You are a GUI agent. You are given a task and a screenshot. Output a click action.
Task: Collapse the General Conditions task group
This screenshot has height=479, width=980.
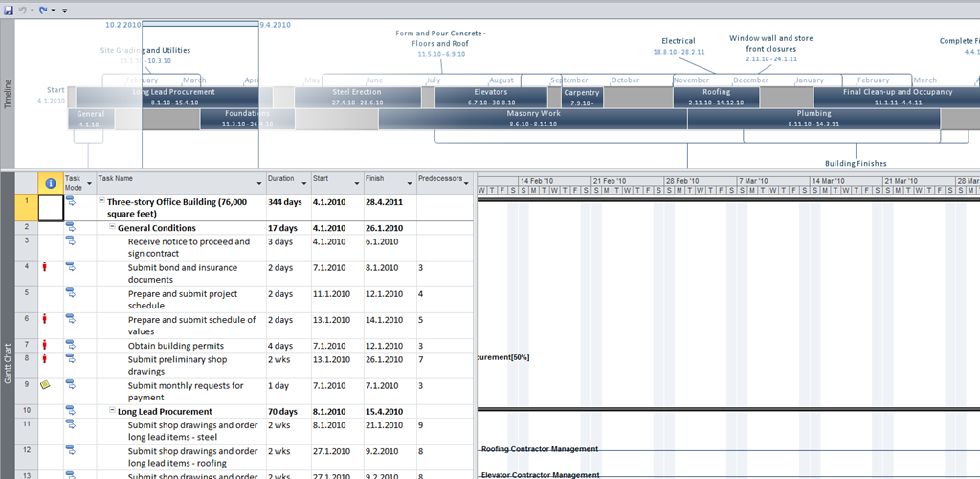coord(112,228)
